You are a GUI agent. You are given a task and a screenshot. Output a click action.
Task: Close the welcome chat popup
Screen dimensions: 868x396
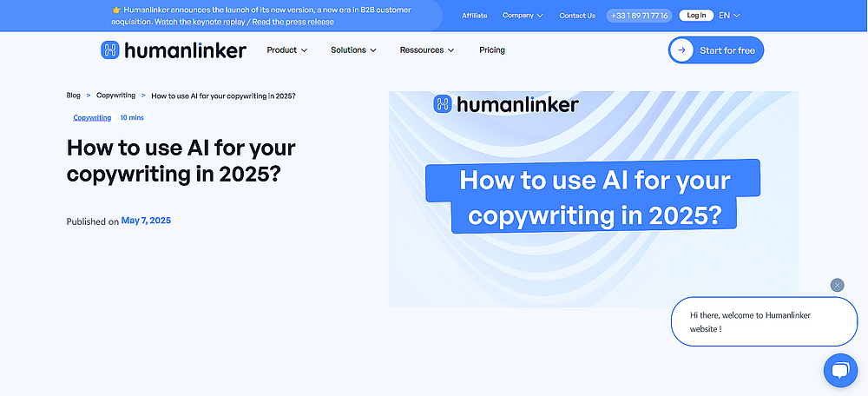[837, 285]
